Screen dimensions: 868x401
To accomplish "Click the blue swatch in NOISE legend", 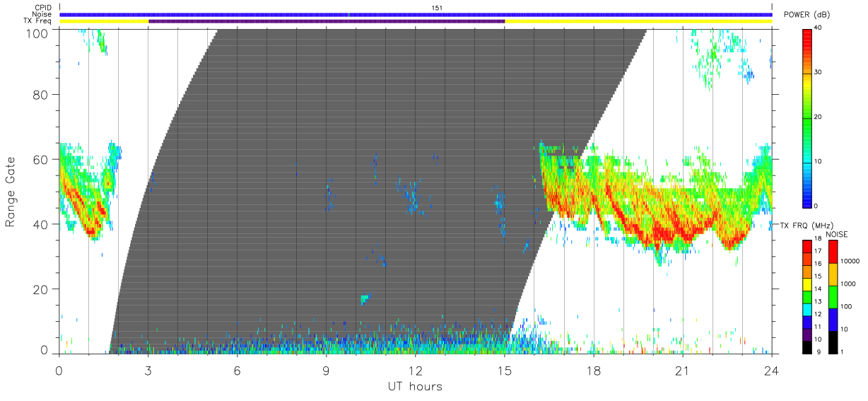I will click(833, 319).
